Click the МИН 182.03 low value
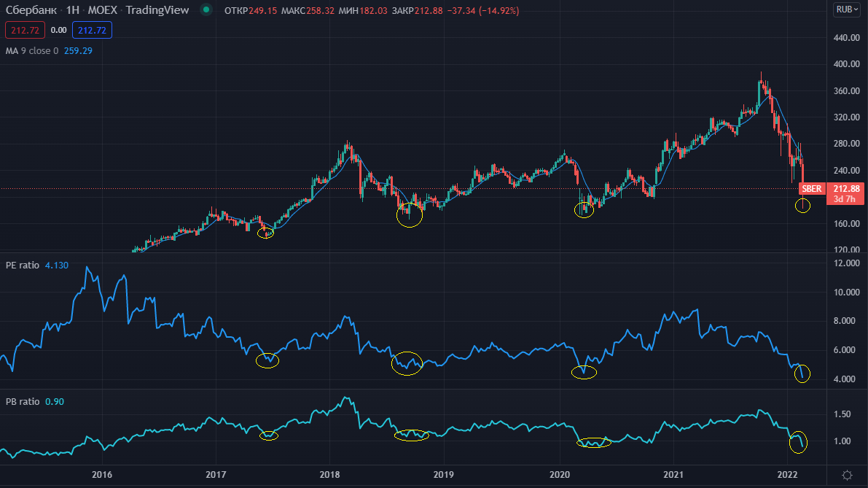 (363, 10)
